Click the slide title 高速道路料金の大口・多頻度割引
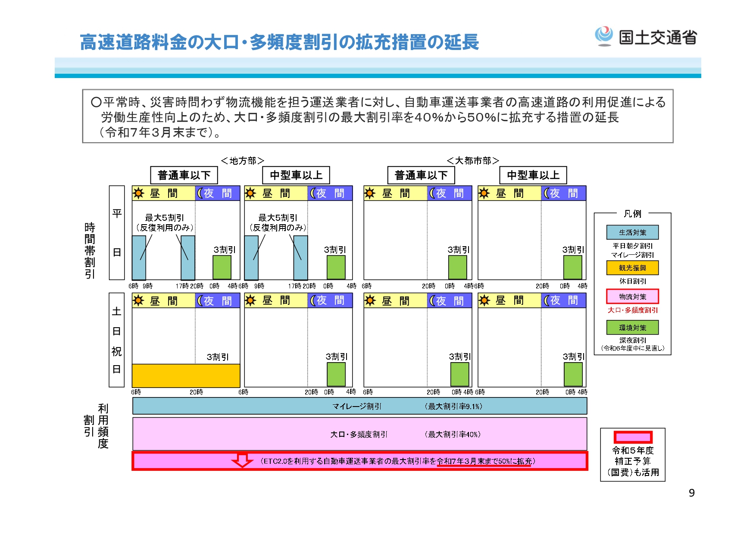Image resolution: width=756 pixels, height=535 pixels. (x=279, y=42)
